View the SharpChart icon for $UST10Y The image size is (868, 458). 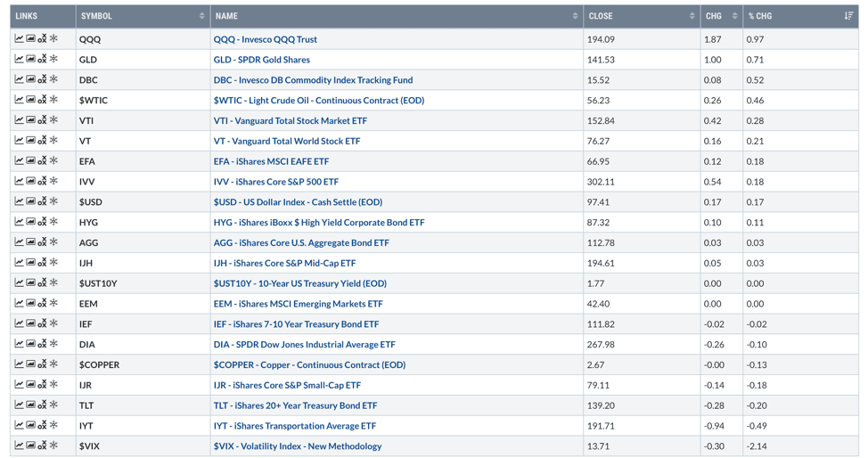coord(19,283)
